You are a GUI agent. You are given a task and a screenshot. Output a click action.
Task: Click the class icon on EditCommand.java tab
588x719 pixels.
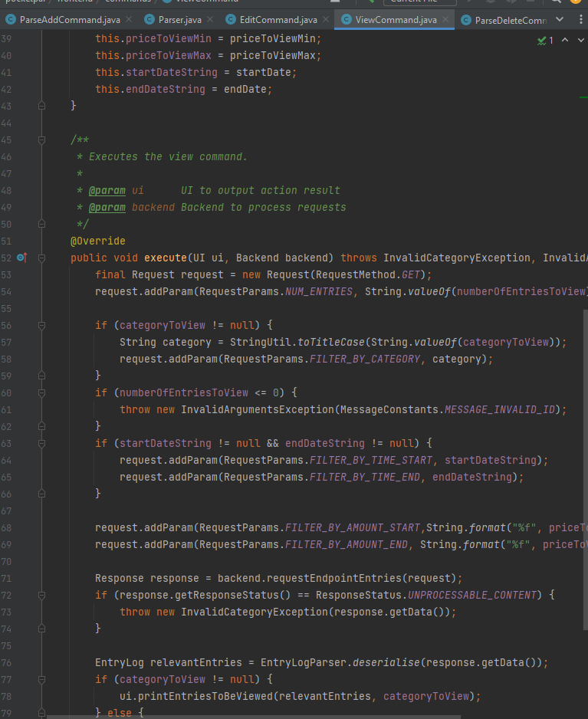click(231, 20)
